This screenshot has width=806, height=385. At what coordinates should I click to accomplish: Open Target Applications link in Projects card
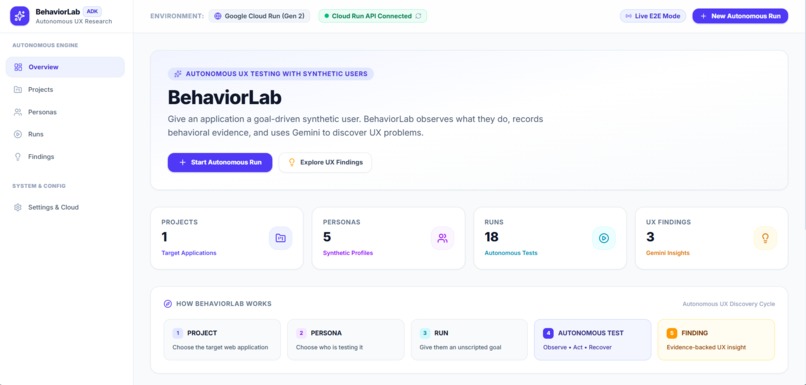click(189, 253)
